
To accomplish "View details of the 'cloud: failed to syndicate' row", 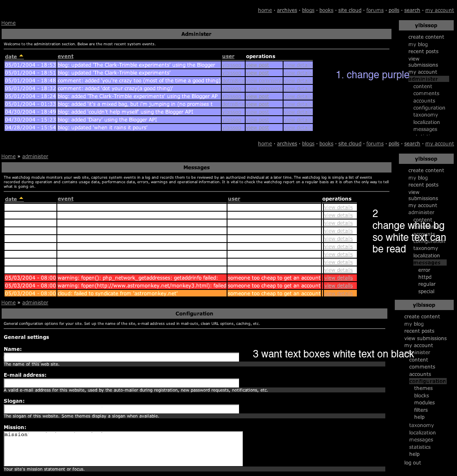I will tap(338, 294).
